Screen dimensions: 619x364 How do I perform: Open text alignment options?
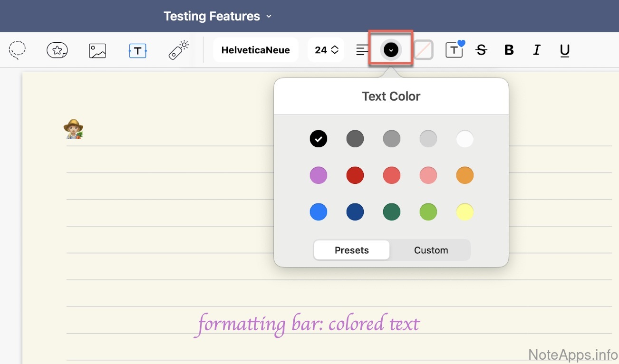[362, 50]
